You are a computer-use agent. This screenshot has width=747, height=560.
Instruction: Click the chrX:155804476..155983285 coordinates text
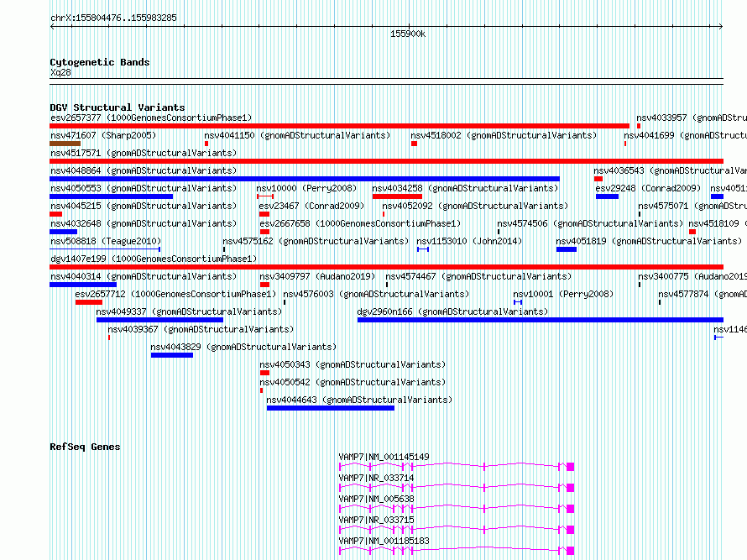(x=113, y=18)
